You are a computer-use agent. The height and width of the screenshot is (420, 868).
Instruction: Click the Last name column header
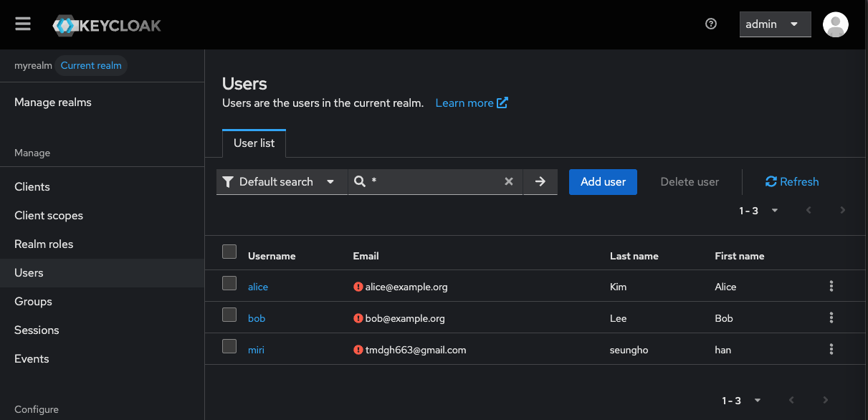click(634, 256)
